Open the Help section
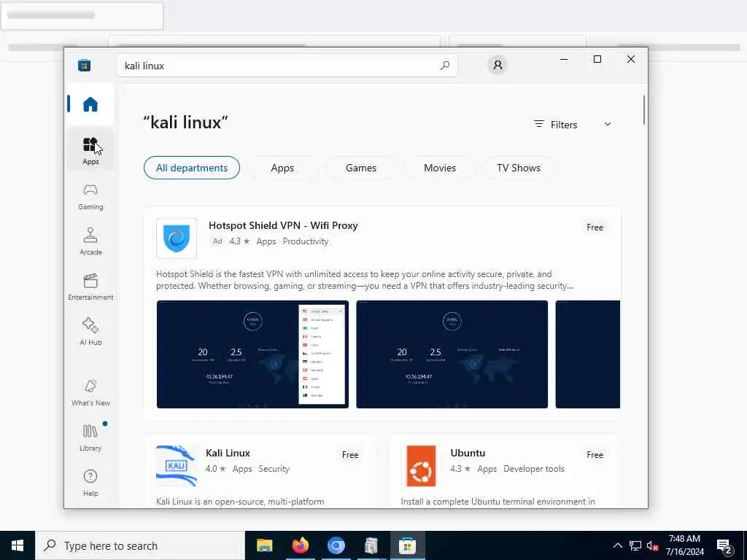 coord(90,483)
